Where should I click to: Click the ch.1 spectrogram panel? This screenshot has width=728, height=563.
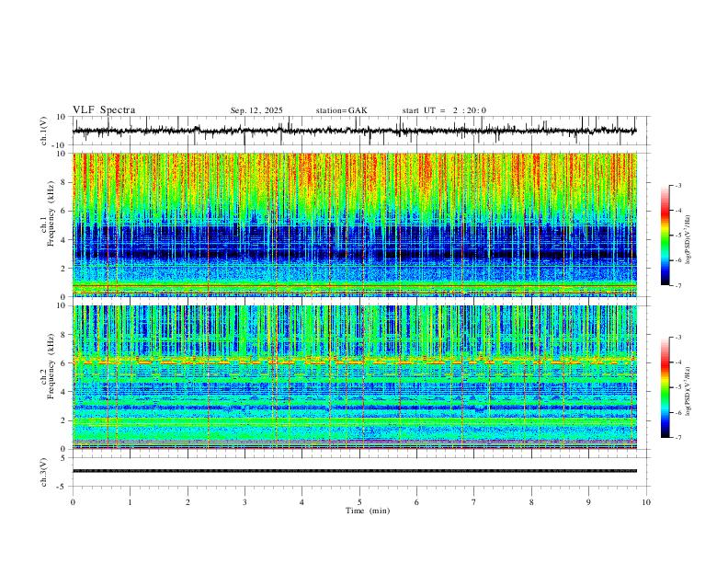pos(355,224)
